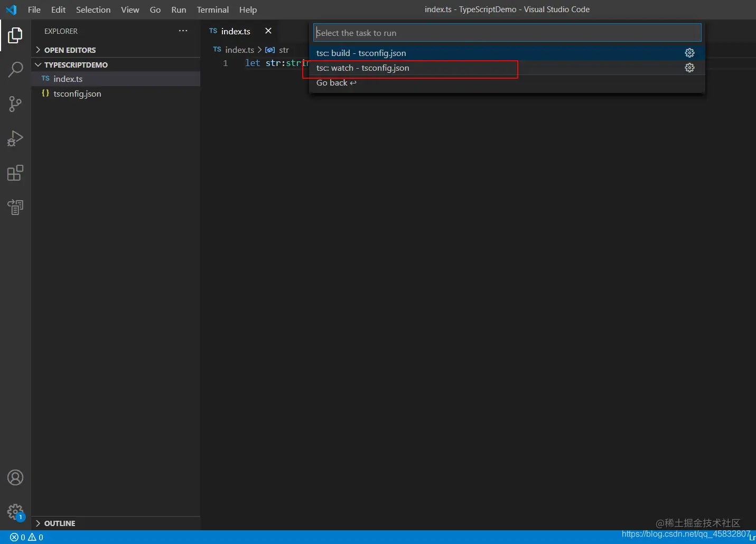Open the Help menu
The width and height of the screenshot is (756, 544).
click(248, 10)
